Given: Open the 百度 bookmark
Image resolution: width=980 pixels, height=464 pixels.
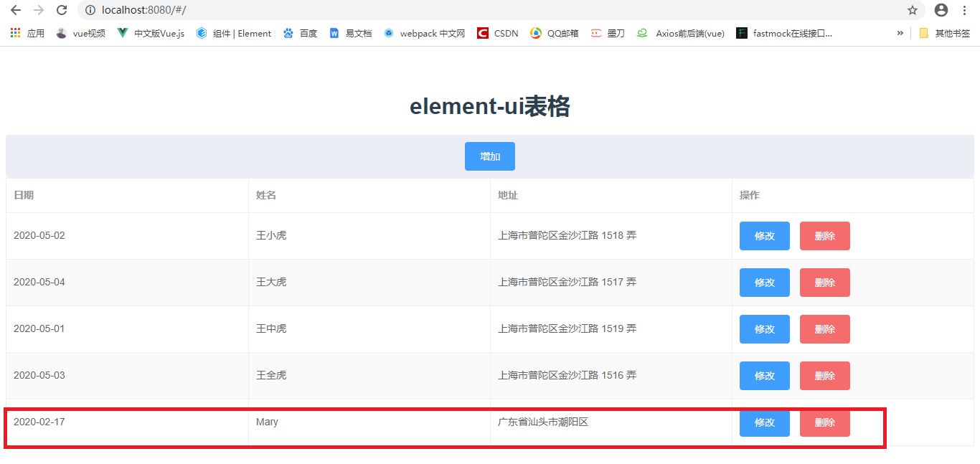Looking at the screenshot, I should coord(300,33).
